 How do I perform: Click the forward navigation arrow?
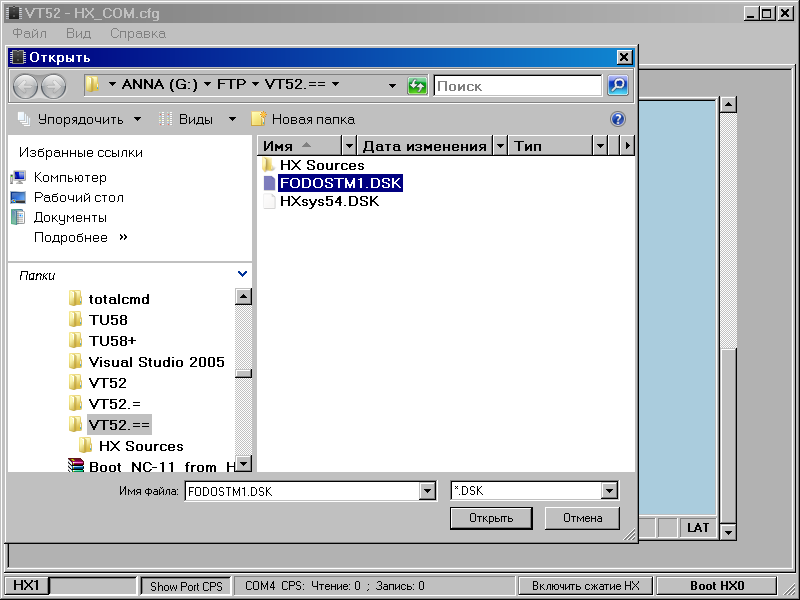[x=53, y=86]
